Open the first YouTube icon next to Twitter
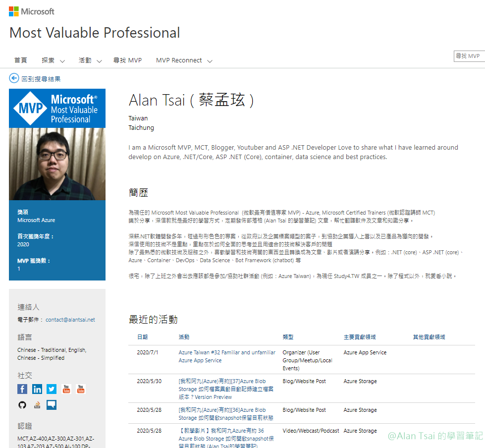 [66, 389]
